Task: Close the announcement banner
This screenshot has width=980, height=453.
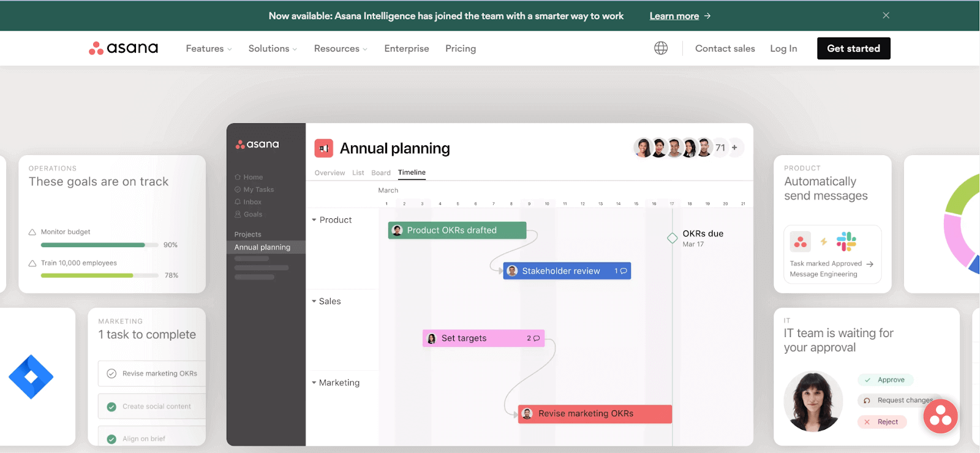Action: pyautogui.click(x=886, y=15)
